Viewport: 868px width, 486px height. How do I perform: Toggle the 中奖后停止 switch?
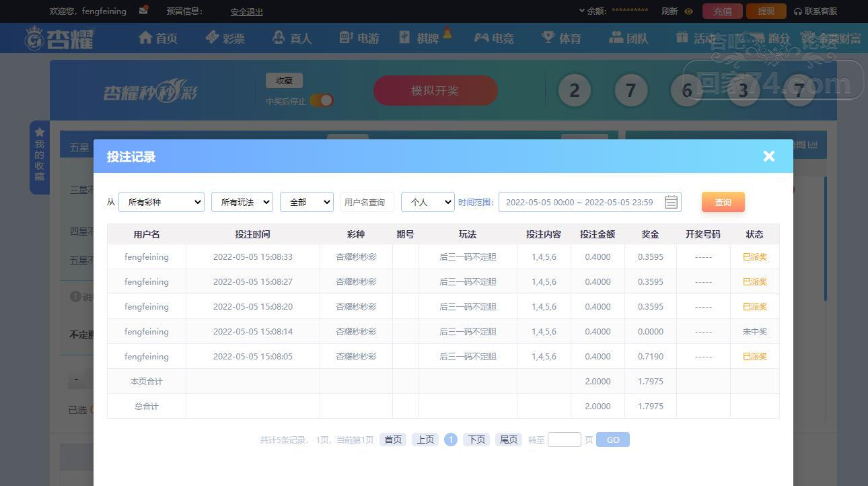(x=322, y=100)
